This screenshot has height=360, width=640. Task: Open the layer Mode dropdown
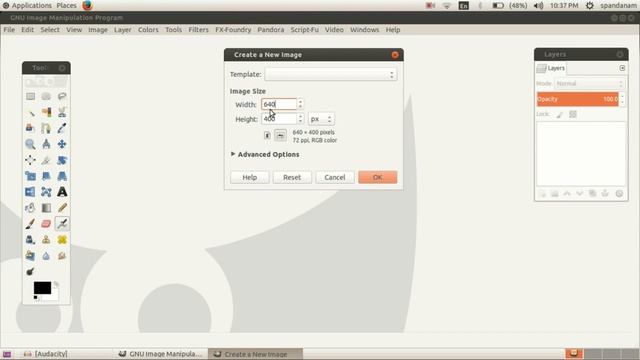590,84
